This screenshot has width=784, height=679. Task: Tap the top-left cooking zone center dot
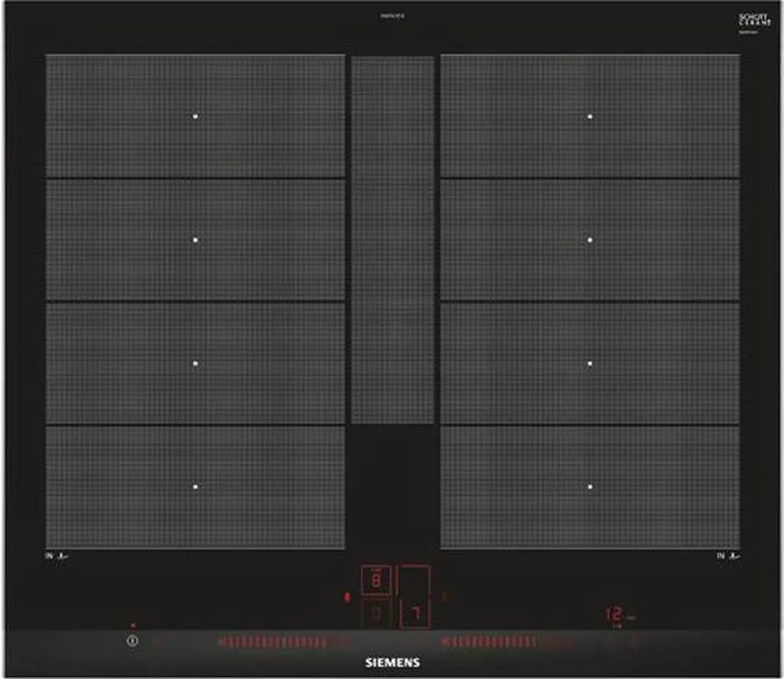[195, 116]
